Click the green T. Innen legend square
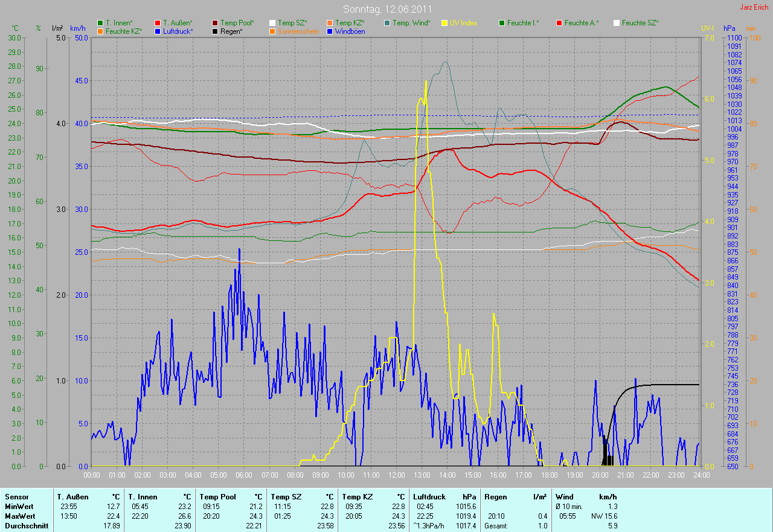Screen dimensions: 773x532 [x=100, y=23]
